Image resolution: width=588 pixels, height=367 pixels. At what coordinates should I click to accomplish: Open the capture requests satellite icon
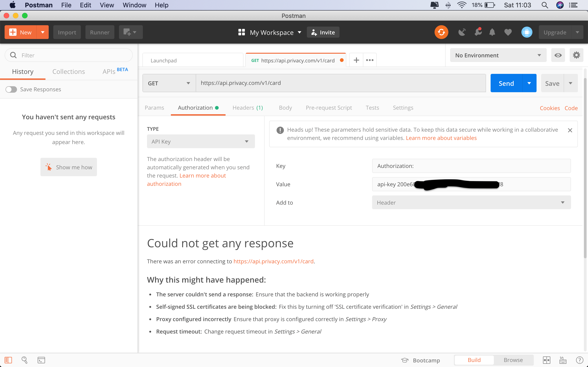462,32
